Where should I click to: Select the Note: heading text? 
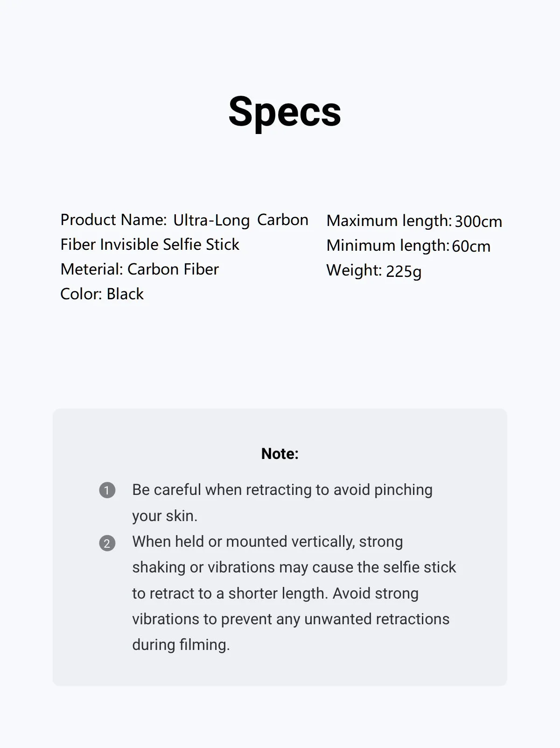click(x=280, y=453)
